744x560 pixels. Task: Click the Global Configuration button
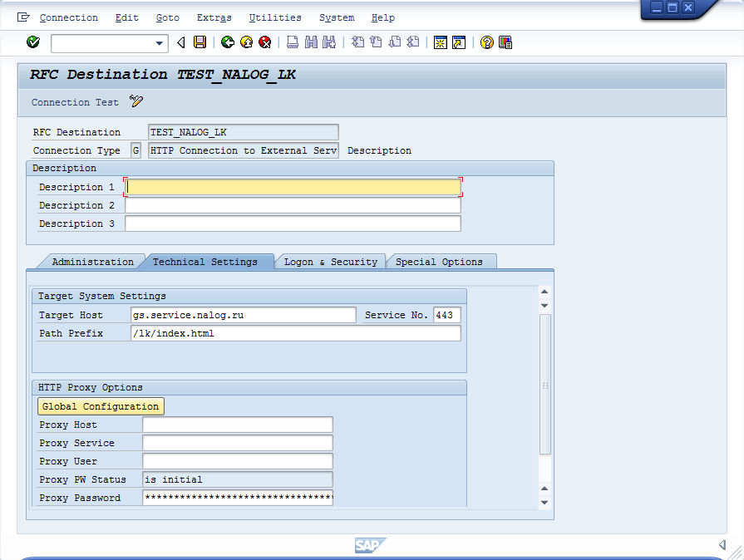point(101,406)
